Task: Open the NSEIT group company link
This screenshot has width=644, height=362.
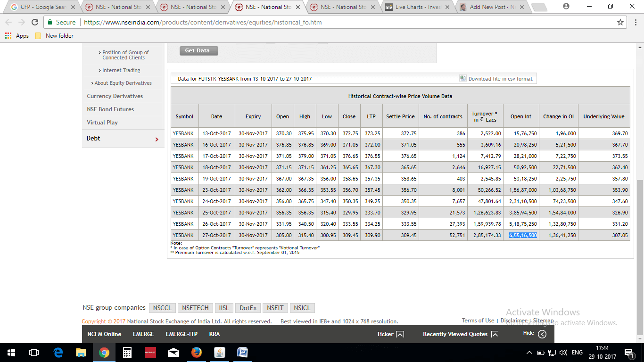Action: point(275,308)
